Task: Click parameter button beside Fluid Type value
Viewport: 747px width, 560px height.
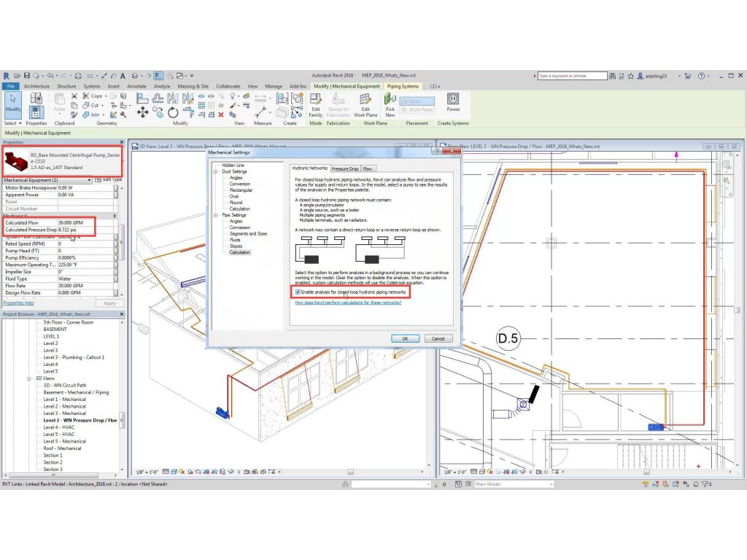Action: pos(116,279)
